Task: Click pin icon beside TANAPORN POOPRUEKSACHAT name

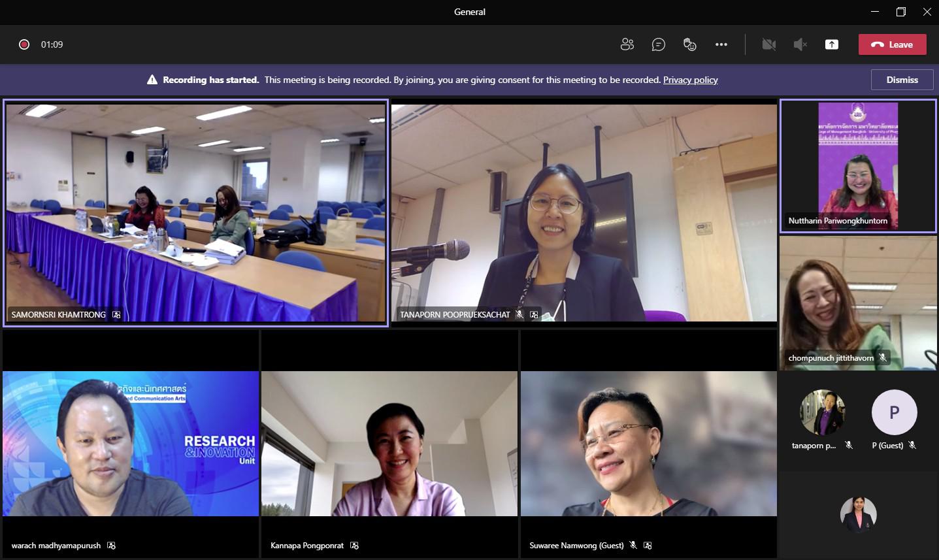Action: (534, 314)
